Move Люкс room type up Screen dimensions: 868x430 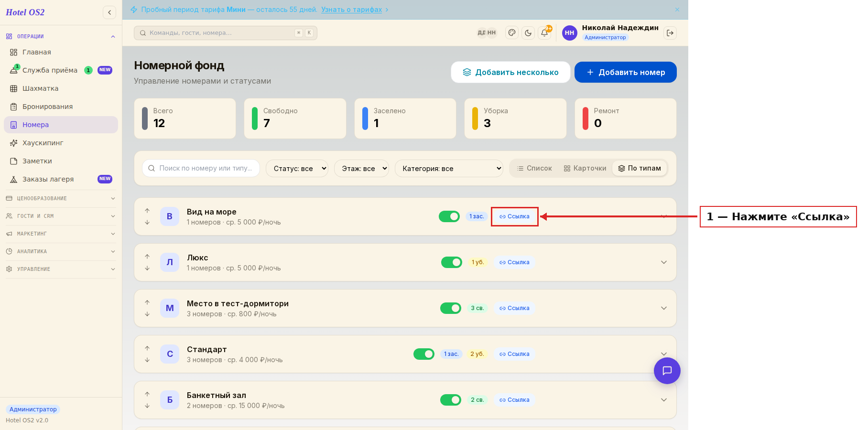[147, 257]
